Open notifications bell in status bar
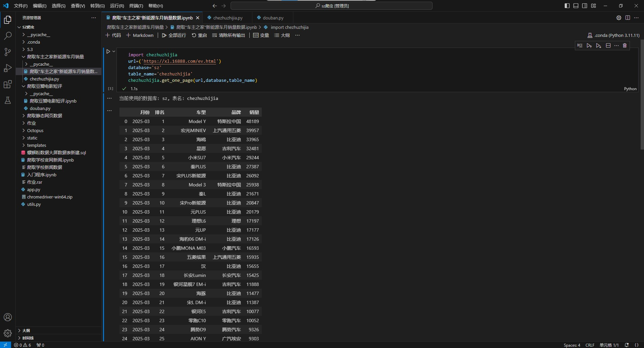Viewport: 644px width, 348px height. pos(627,345)
